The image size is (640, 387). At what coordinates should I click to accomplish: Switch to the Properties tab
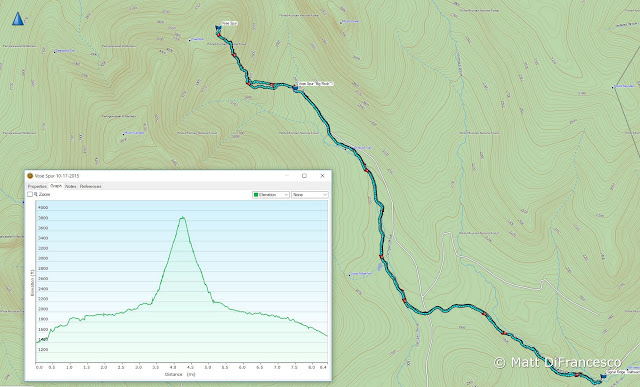tap(37, 186)
